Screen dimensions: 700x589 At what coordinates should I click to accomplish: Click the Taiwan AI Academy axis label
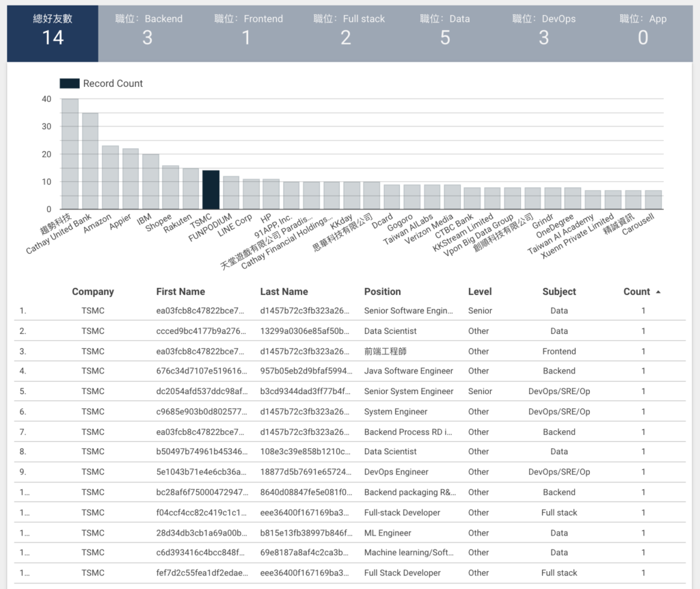[561, 234]
